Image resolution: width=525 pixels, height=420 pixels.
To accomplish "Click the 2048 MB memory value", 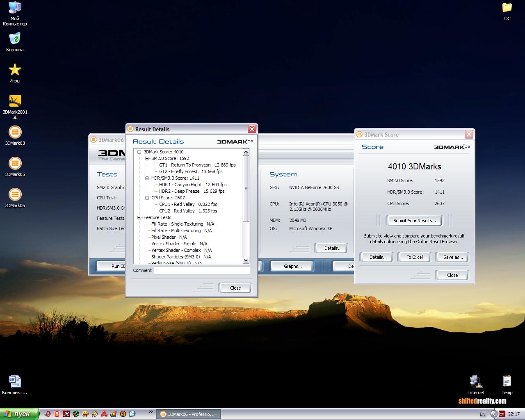I will point(298,220).
